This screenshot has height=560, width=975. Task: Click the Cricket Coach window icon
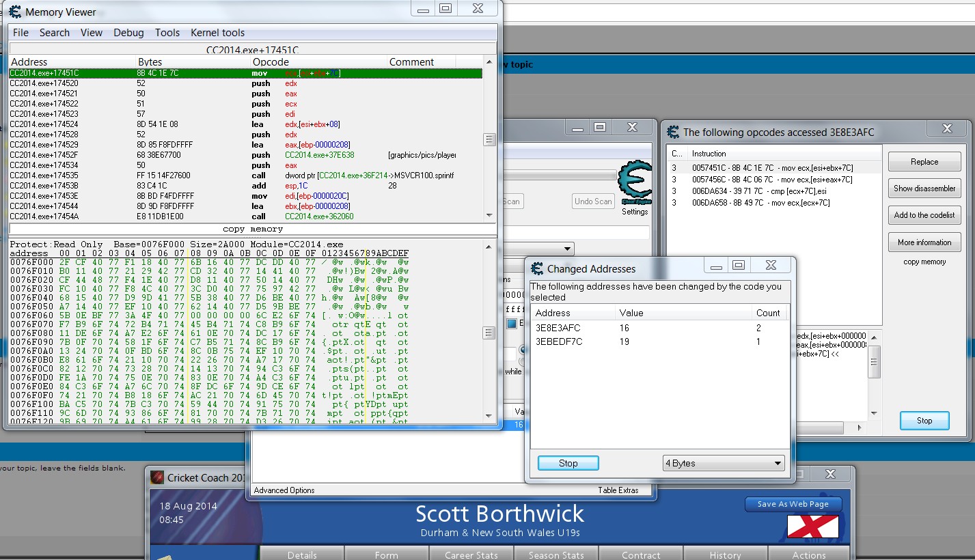pos(157,477)
